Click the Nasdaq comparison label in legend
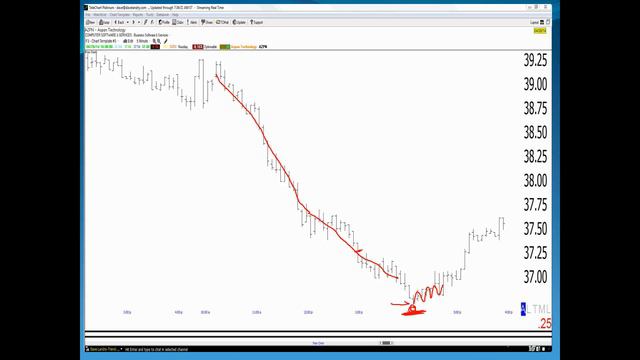This screenshot has width=640, height=360. pyautogui.click(x=183, y=47)
